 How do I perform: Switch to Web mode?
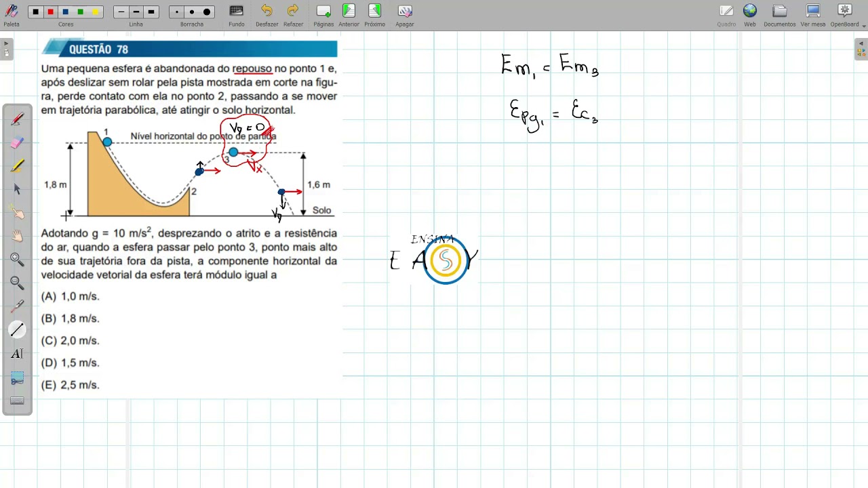(750, 15)
